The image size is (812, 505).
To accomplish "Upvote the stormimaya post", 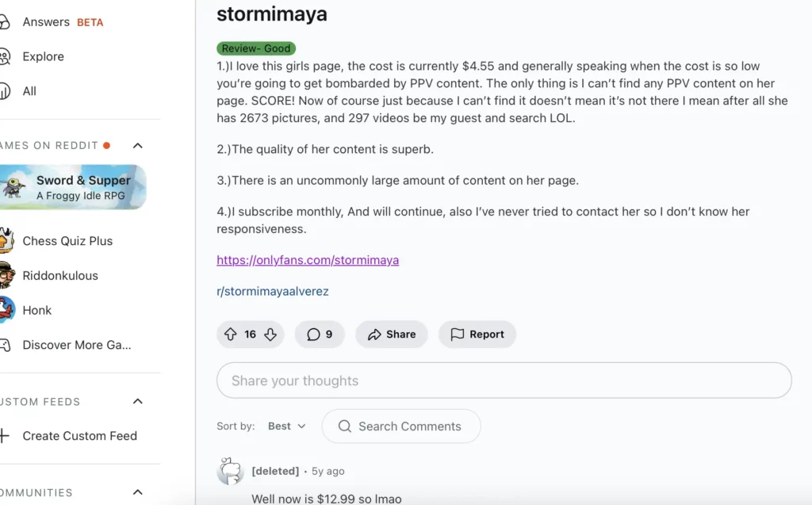I will point(231,335).
